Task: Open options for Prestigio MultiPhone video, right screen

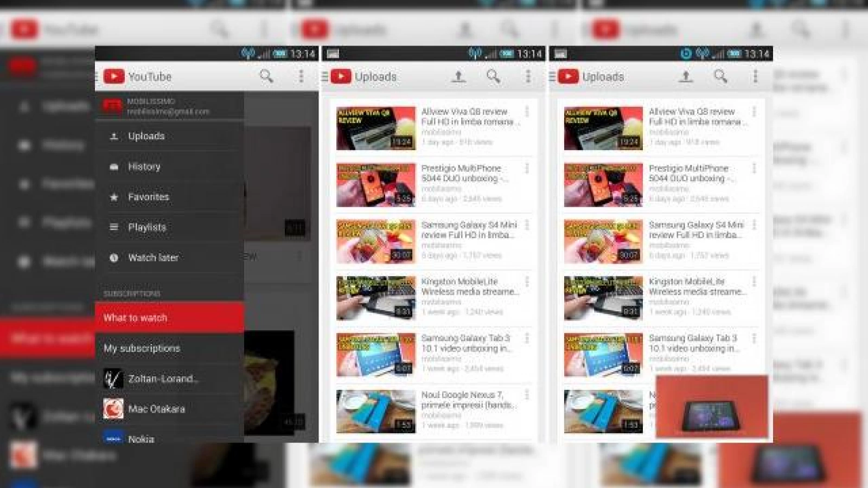Action: coord(754,169)
